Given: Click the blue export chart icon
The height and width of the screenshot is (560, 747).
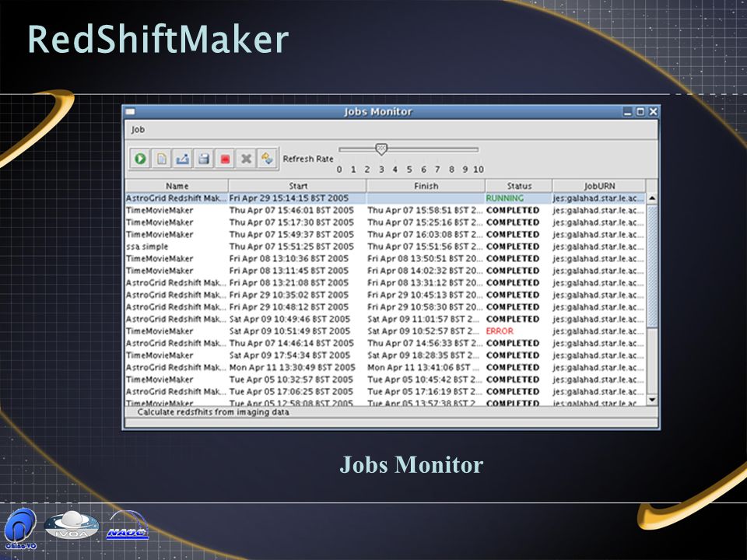Looking at the screenshot, I should point(182,159).
